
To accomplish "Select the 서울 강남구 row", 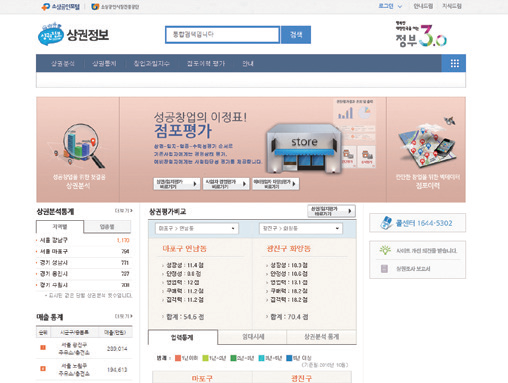I will [x=83, y=240].
